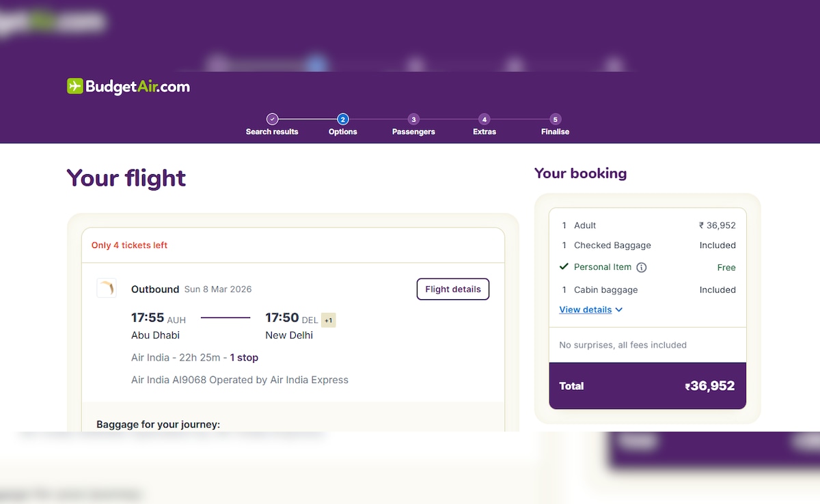The width and height of the screenshot is (820, 504).
Task: Click the step 5 Finalise circle
Action: 555,119
